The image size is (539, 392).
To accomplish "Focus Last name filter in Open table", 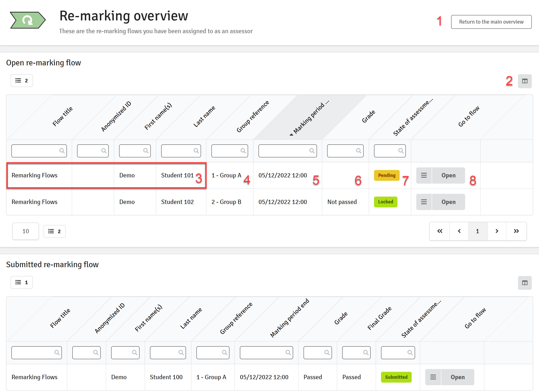I will [x=181, y=151].
